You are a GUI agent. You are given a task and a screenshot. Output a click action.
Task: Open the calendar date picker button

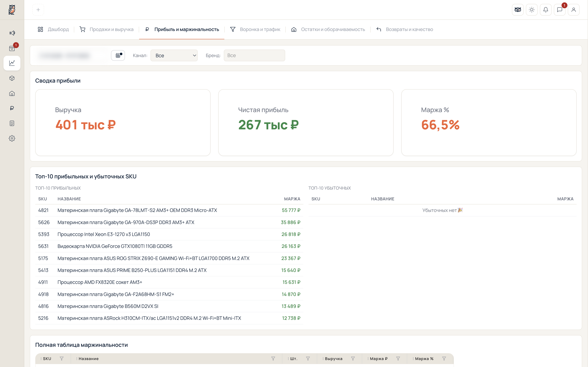click(x=118, y=55)
